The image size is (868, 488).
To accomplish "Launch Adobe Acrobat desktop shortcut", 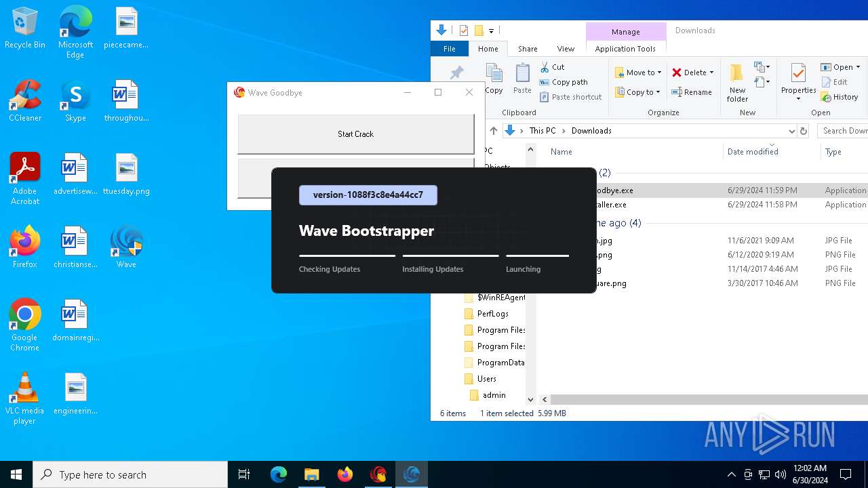I will pyautogui.click(x=25, y=179).
